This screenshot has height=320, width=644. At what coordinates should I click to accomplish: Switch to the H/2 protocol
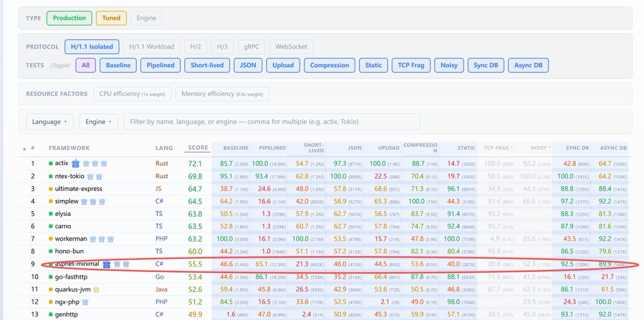[195, 47]
